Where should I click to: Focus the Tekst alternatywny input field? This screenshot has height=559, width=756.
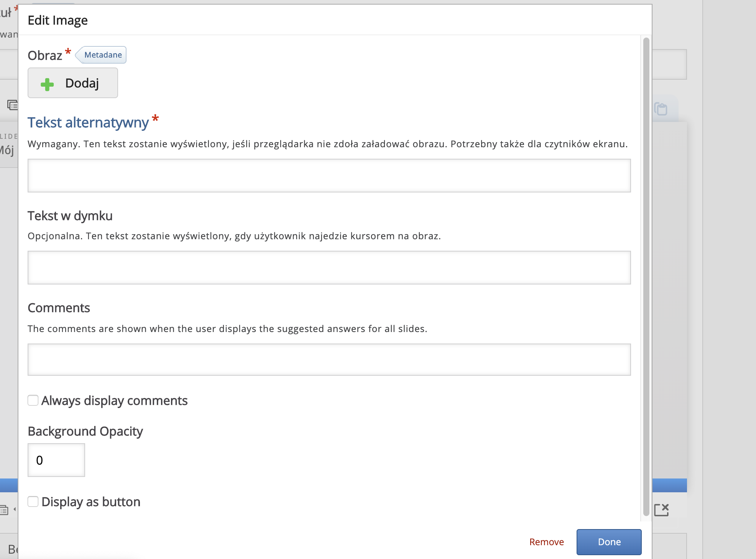pyautogui.click(x=329, y=176)
